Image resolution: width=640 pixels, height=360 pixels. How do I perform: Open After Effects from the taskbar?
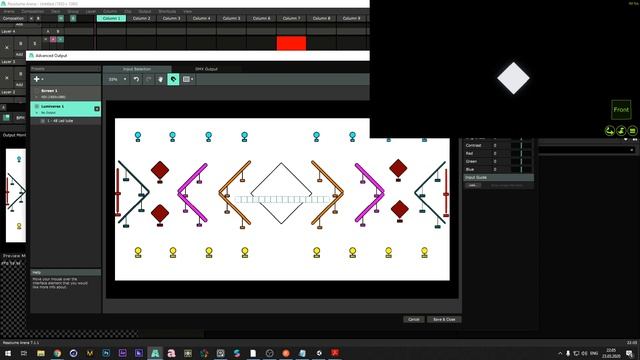click(x=122, y=353)
